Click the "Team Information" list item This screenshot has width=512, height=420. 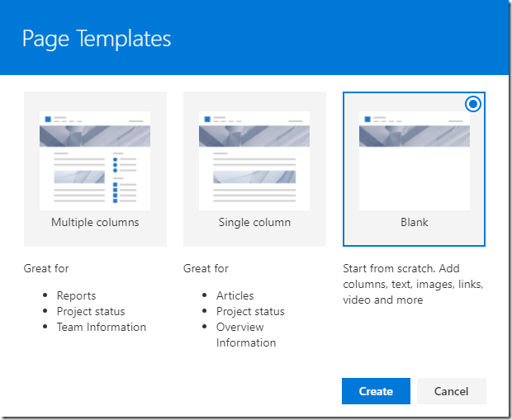[x=101, y=327]
